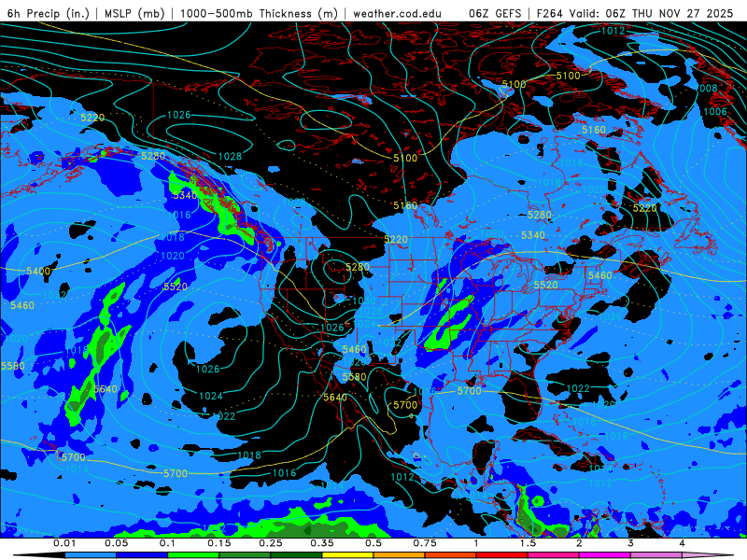
Task: Pick the yellow 0.35–0.5 legend swatch
Action: coord(347,555)
